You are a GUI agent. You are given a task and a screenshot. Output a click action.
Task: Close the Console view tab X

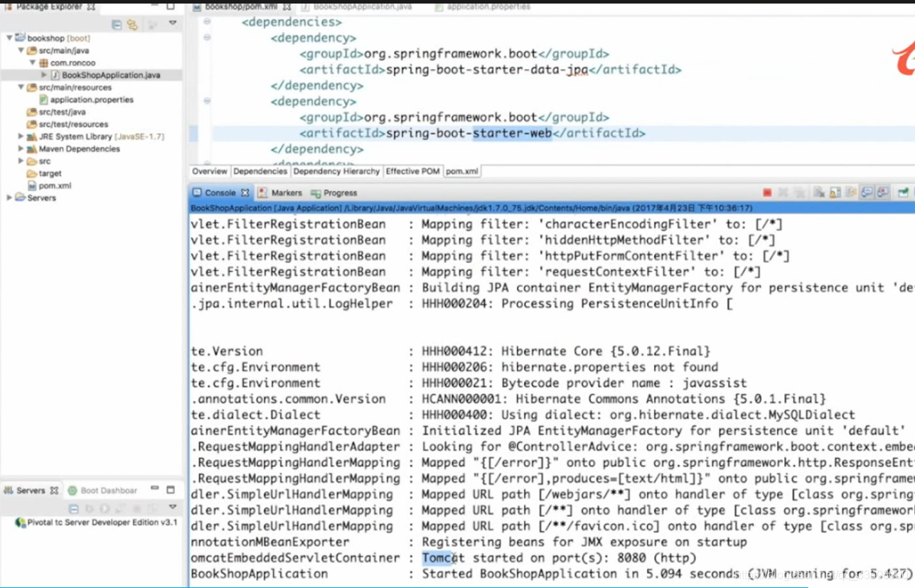pos(245,193)
